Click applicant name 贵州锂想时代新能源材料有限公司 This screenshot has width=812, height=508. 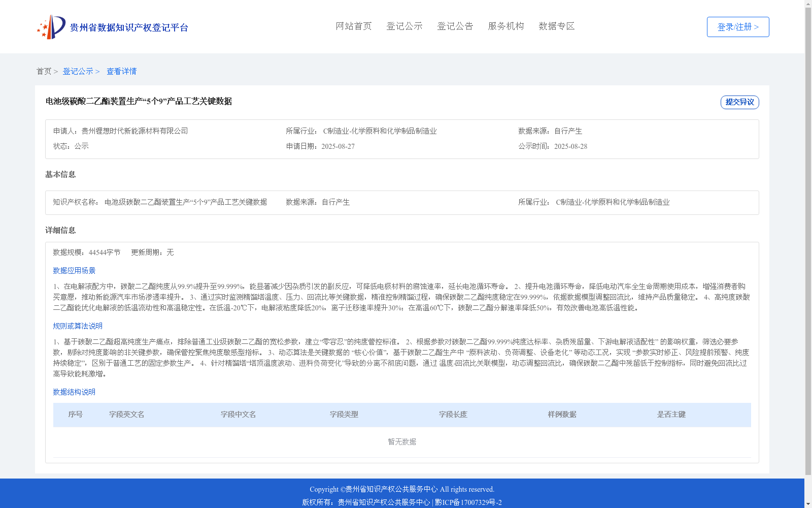click(134, 131)
